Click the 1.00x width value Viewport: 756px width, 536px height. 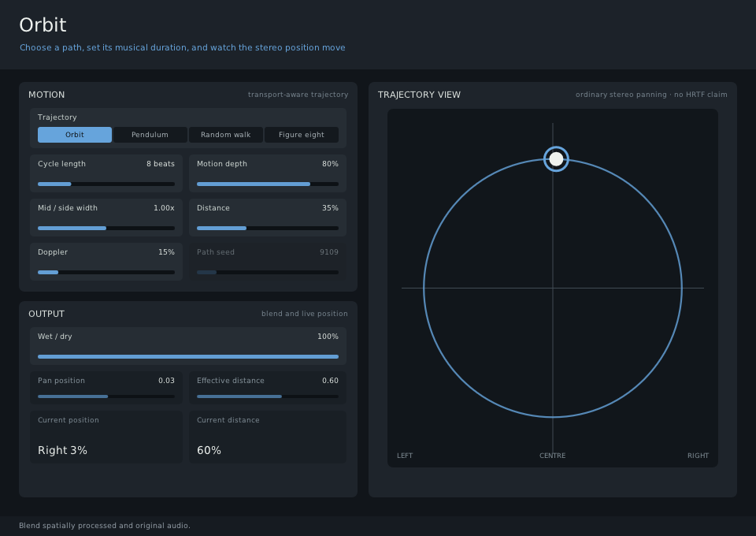[164, 208]
